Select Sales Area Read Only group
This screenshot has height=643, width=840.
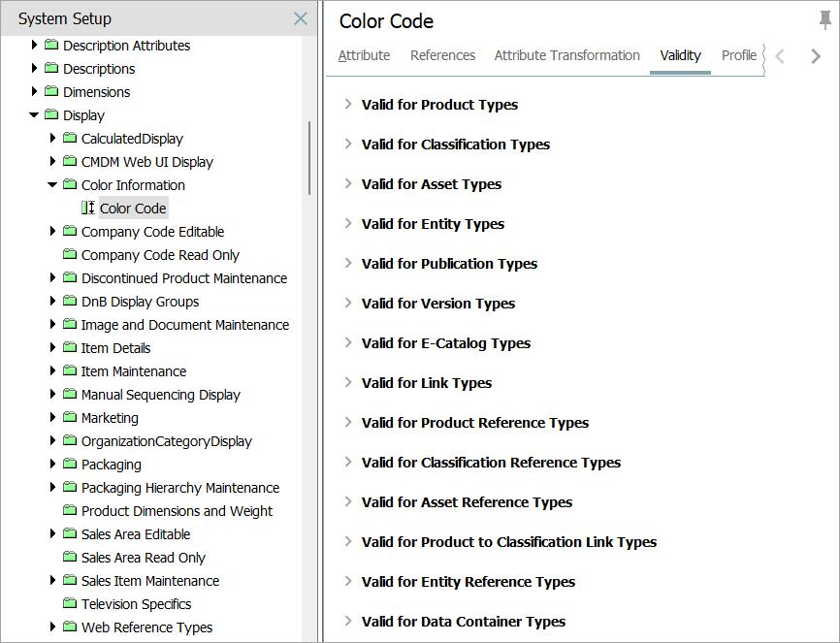143,558
